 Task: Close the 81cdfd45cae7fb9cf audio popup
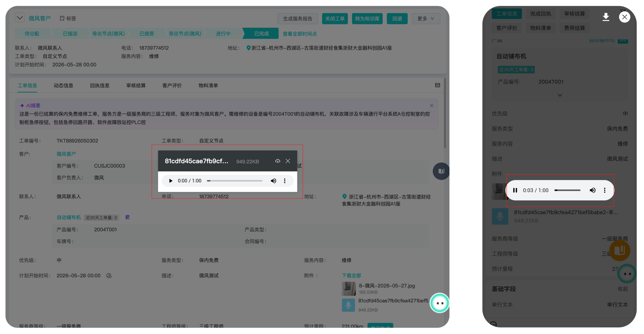(x=288, y=161)
